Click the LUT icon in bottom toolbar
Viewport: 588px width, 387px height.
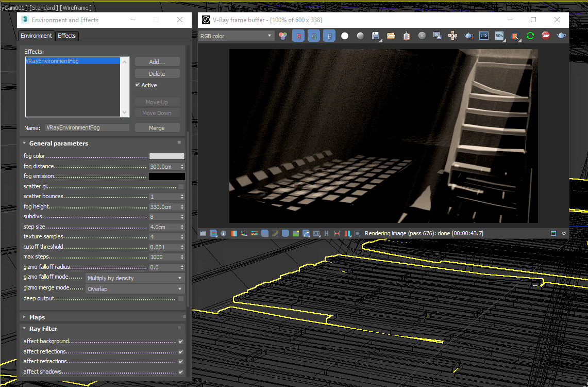point(317,233)
